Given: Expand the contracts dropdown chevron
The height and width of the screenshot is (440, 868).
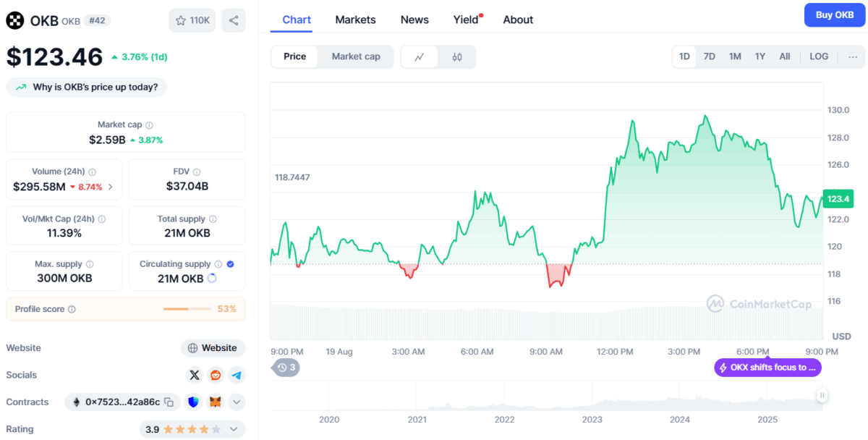Looking at the screenshot, I should click(237, 402).
